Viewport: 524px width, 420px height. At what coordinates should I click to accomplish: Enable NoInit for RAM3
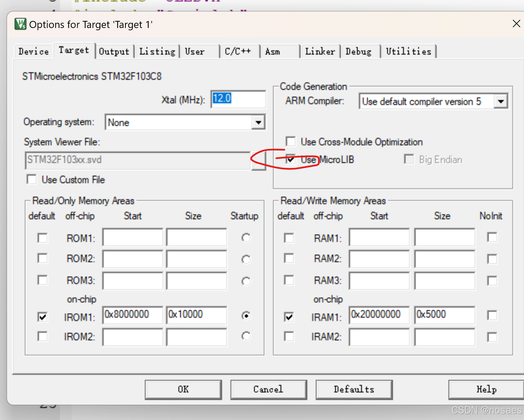(492, 281)
